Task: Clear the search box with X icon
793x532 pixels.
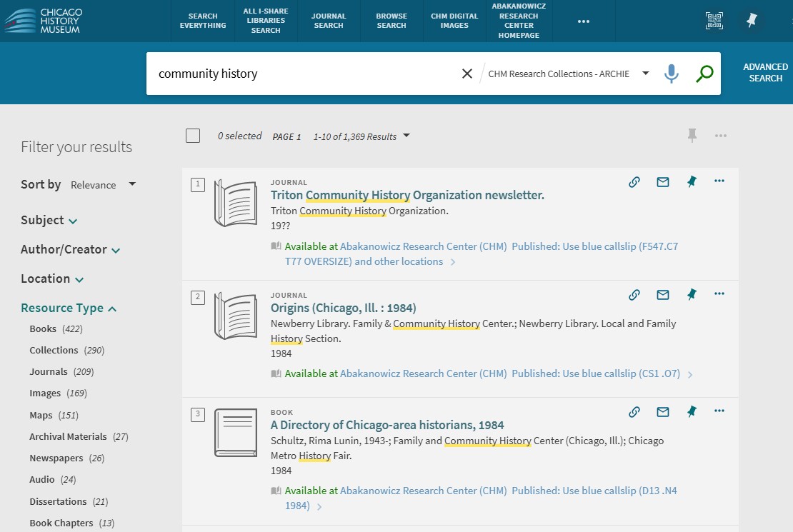Action: point(467,74)
